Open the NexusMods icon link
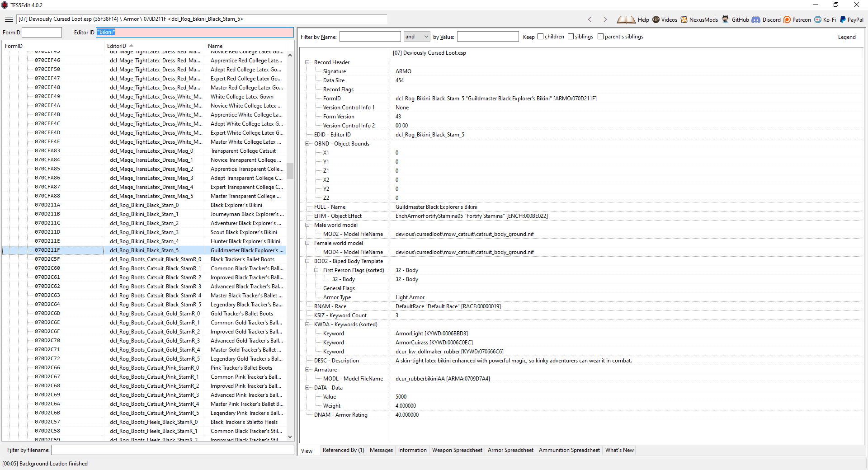Viewport: 868px width, 470px height. pos(684,19)
